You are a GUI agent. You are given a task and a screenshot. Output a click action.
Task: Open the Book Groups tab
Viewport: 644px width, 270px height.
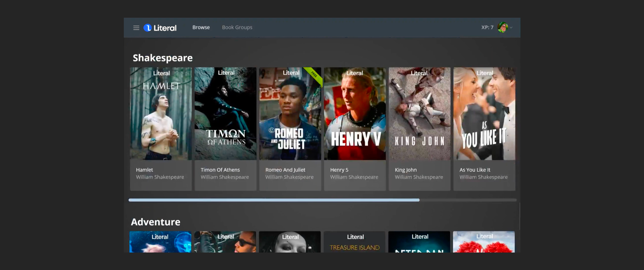pos(237,28)
